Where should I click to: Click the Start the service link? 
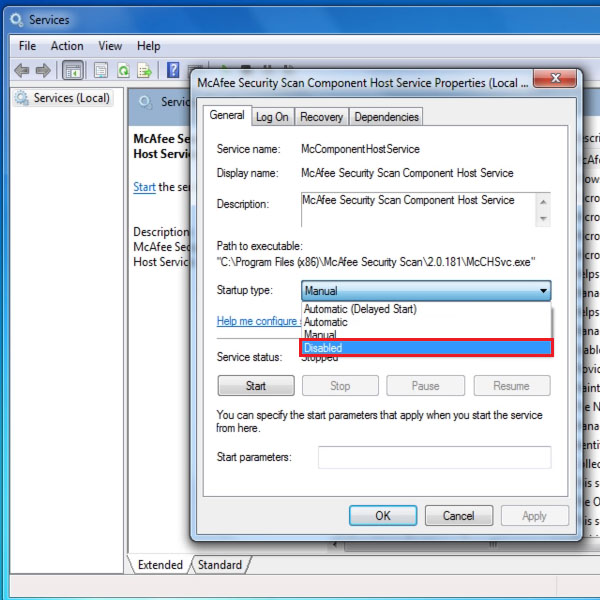[144, 187]
